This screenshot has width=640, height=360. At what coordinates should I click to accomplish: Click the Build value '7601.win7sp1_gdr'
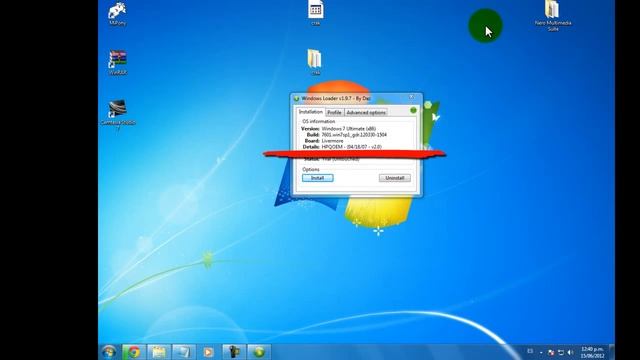[354, 135]
